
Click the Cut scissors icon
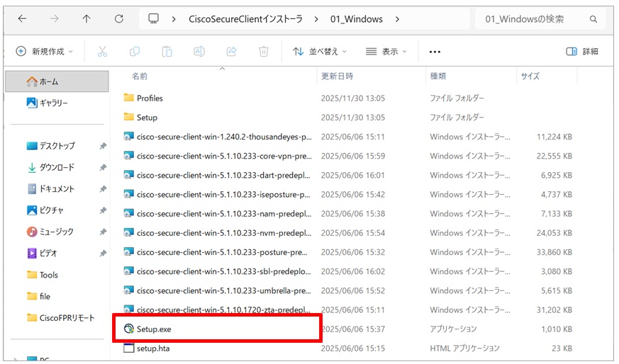pyautogui.click(x=102, y=52)
